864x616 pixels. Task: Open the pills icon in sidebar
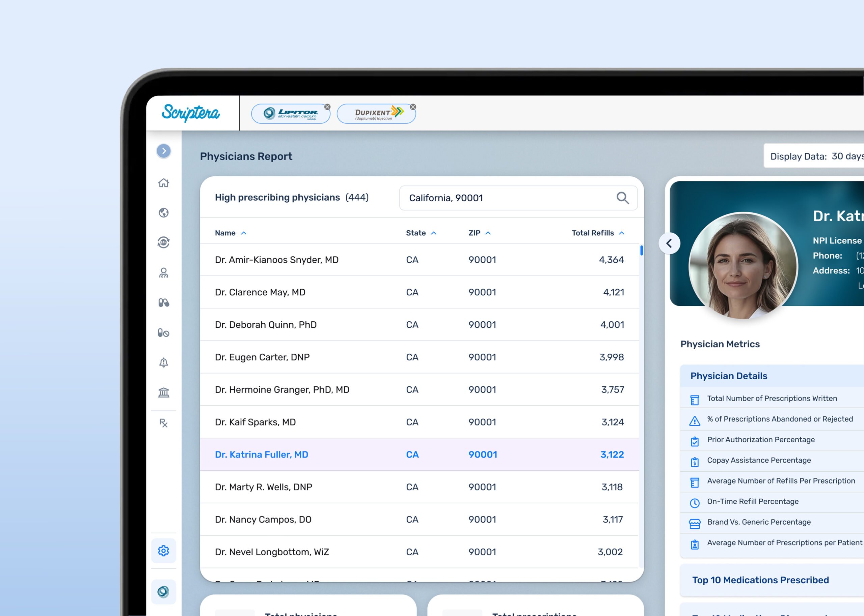point(164,303)
